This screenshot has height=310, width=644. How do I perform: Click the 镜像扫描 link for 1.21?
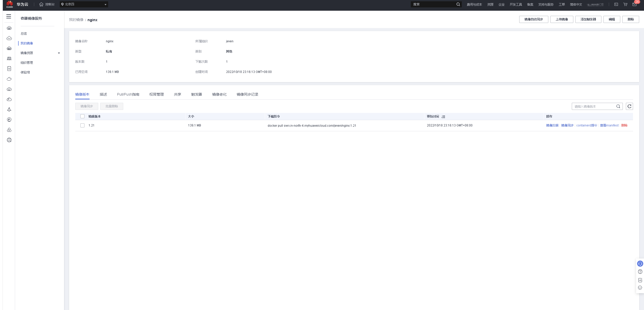552,125
